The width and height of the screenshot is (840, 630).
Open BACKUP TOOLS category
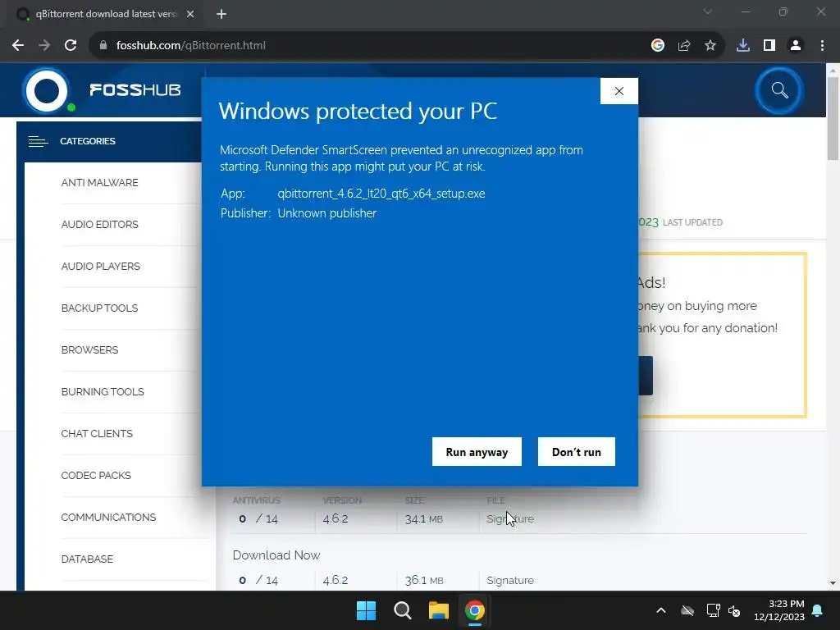[99, 308]
